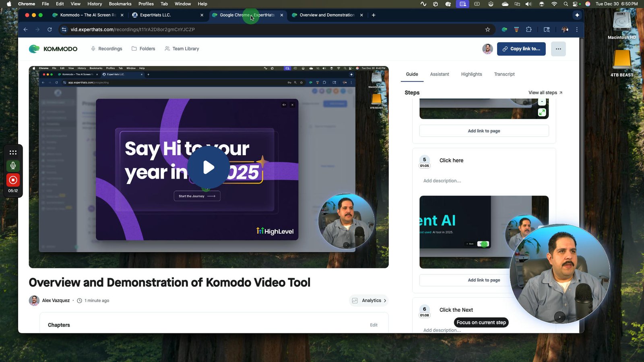Viewport: 644px width, 362px height.
Task: Select the 4TB BEAST desktop drive
Action: (622, 63)
